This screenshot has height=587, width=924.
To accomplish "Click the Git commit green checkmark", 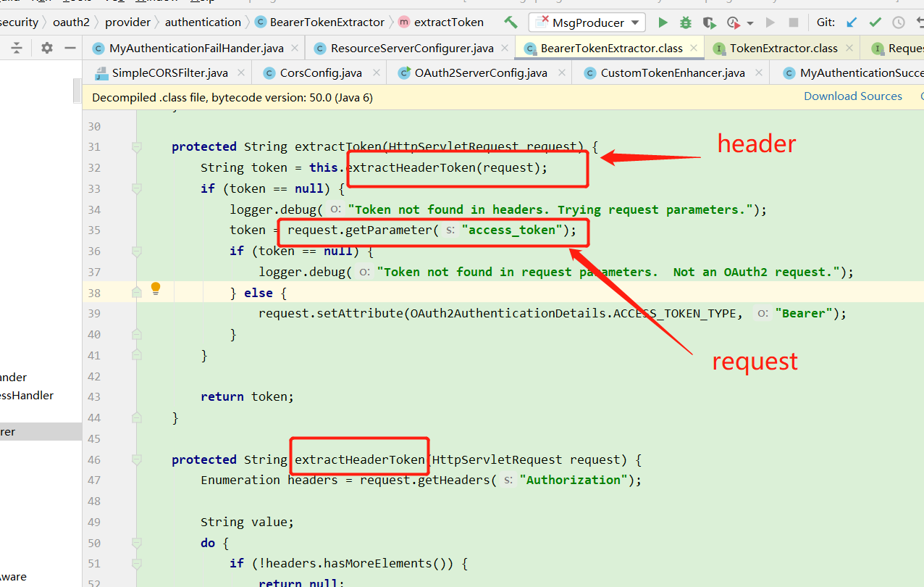I will pos(875,22).
